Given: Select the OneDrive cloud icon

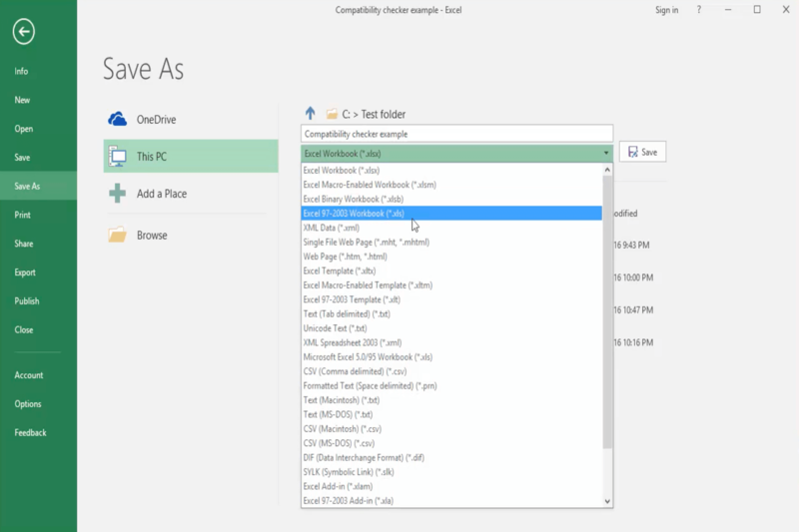Looking at the screenshot, I should tap(117, 120).
